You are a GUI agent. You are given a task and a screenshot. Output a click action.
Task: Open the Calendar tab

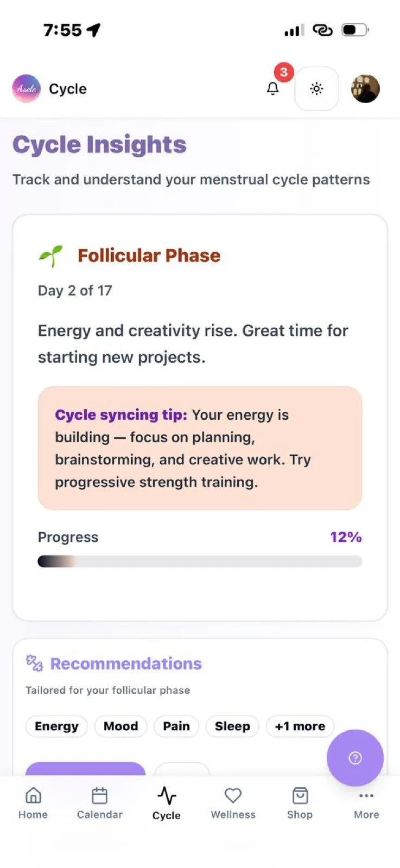click(100, 803)
